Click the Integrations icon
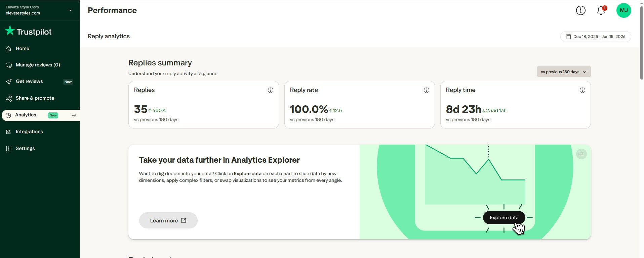The image size is (644, 258). click(x=8, y=132)
